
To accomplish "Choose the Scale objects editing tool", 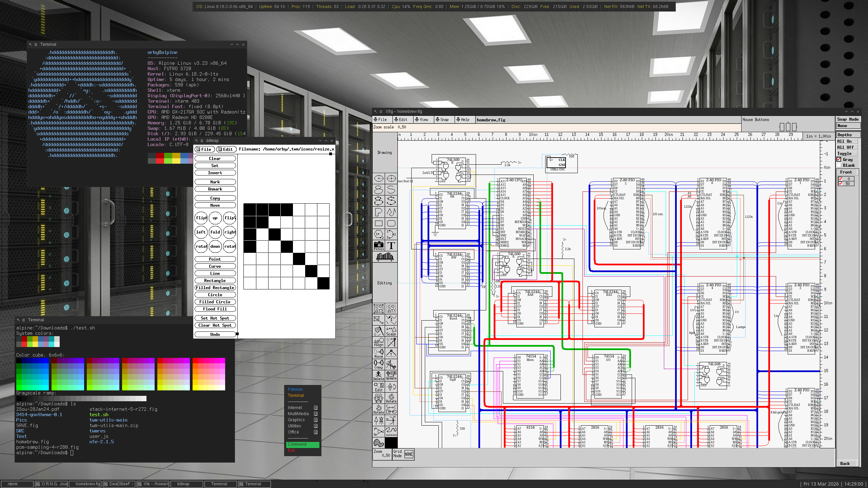I will coord(391,331).
